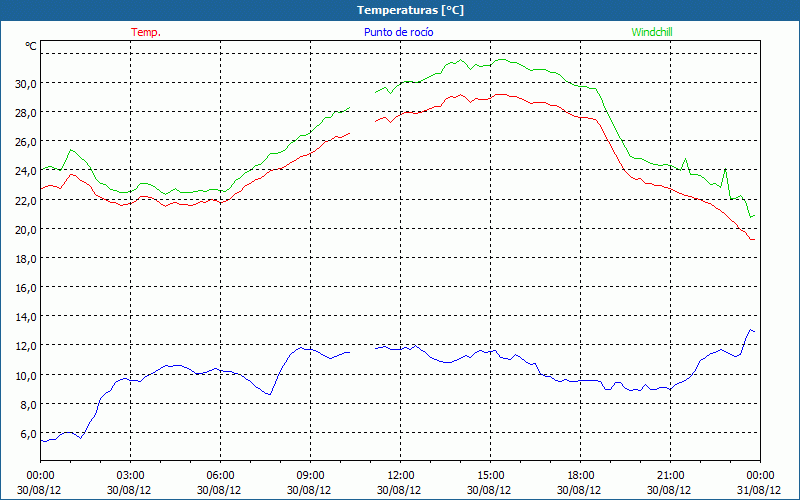Click the 12:00 time axis label
This screenshot has width=800, height=500.
tap(401, 476)
